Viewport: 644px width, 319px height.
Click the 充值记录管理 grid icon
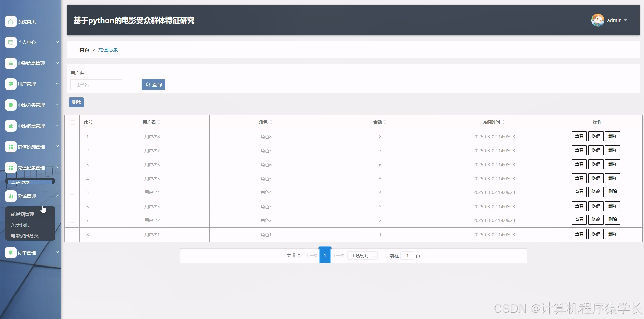point(11,168)
